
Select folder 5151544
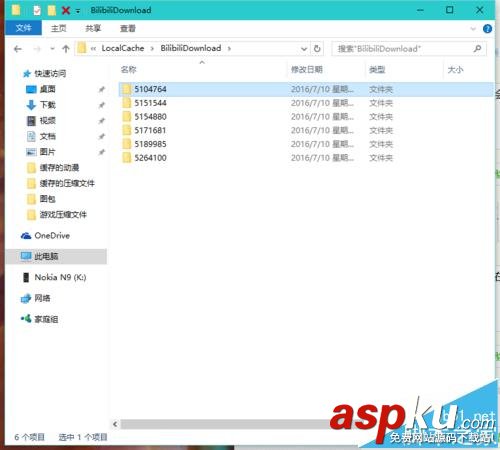pyautogui.click(x=150, y=103)
